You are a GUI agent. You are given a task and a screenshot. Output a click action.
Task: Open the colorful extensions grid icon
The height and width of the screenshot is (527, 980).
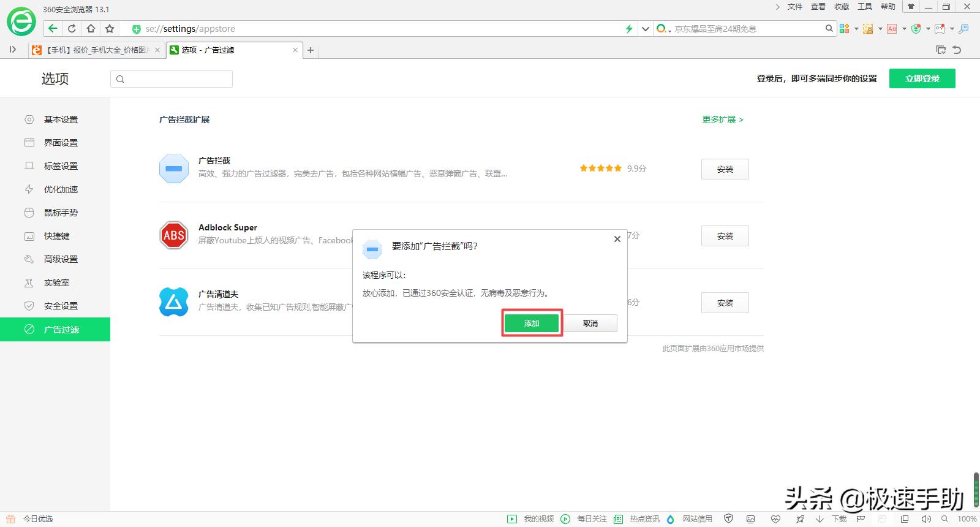coord(844,28)
